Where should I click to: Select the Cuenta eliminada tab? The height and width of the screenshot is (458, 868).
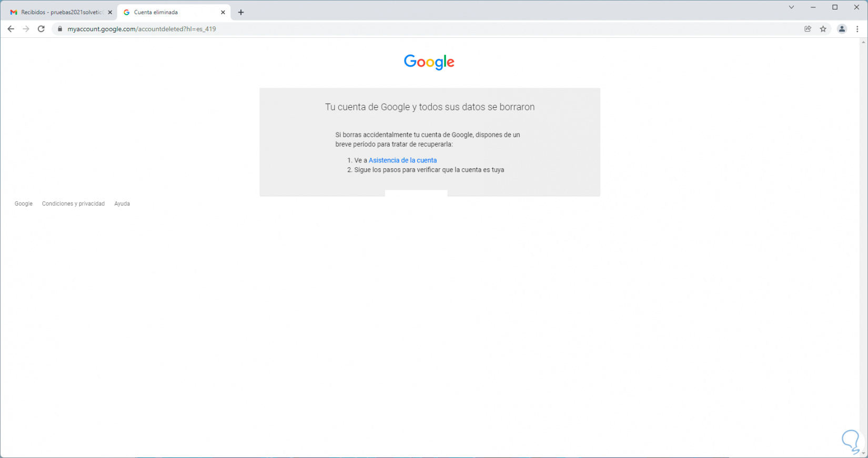click(174, 12)
